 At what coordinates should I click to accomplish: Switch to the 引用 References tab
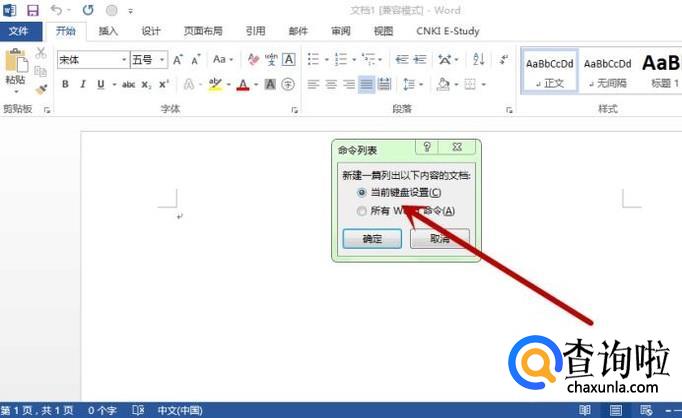click(255, 31)
